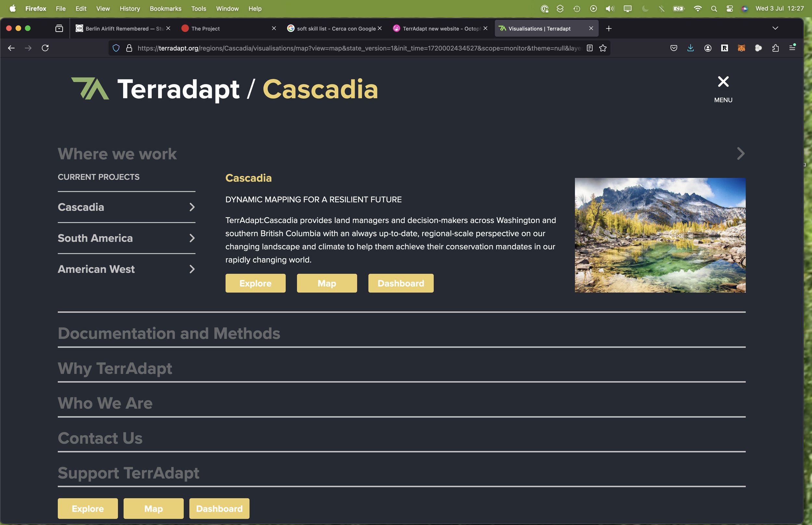Viewport: 812px width, 525px height.
Task: Open the File menu
Action: click(x=61, y=8)
